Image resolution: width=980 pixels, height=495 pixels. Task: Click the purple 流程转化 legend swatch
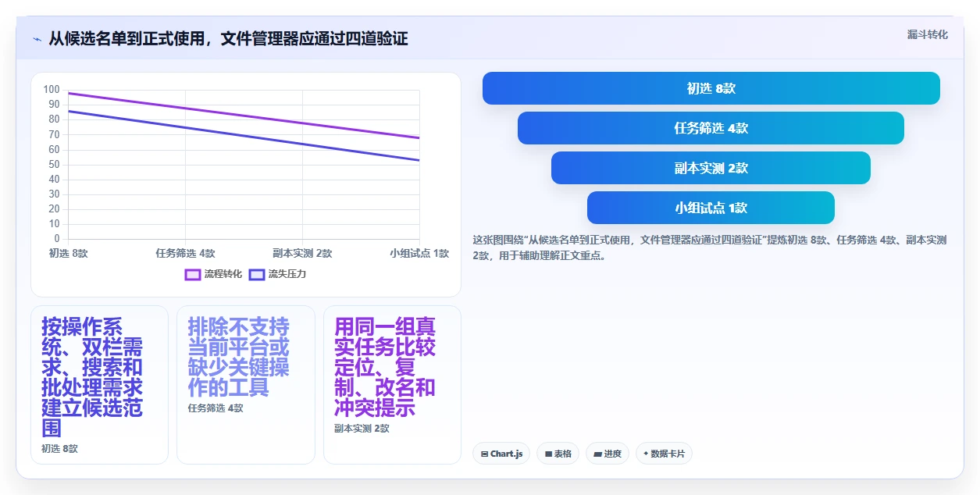coord(193,274)
